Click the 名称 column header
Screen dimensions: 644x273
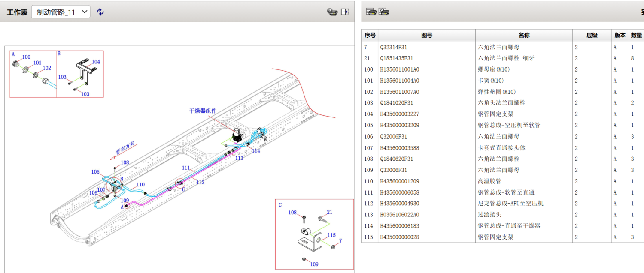(523, 35)
